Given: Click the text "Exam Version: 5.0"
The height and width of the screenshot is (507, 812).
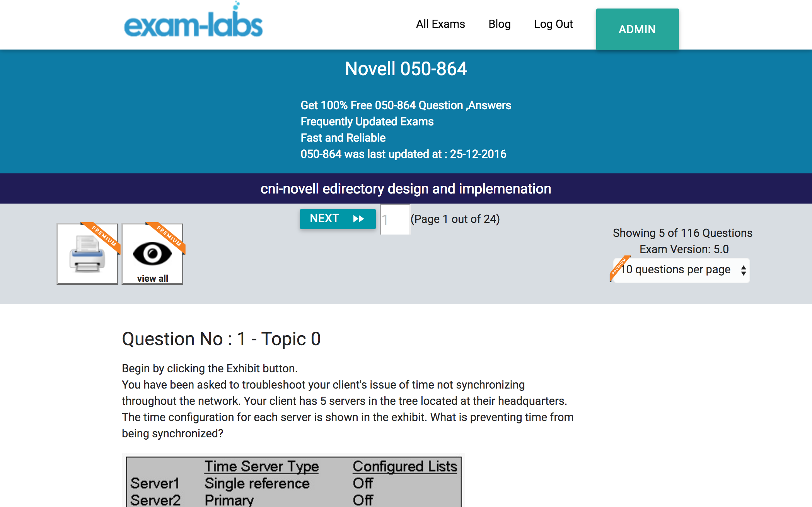Looking at the screenshot, I should point(684,249).
